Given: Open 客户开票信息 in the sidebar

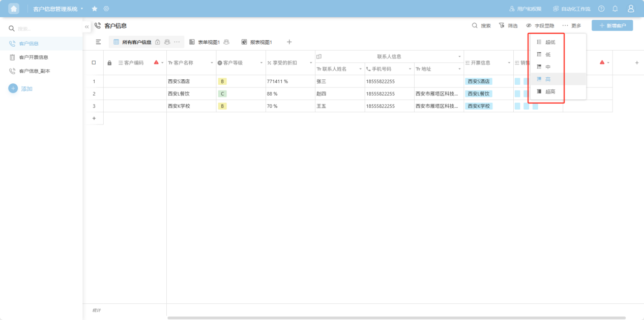Looking at the screenshot, I should coord(33,57).
